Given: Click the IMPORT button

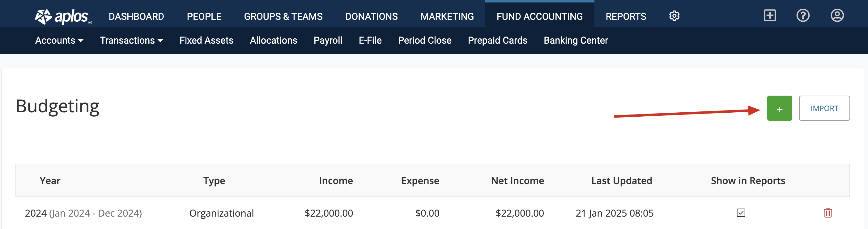Looking at the screenshot, I should click(824, 108).
